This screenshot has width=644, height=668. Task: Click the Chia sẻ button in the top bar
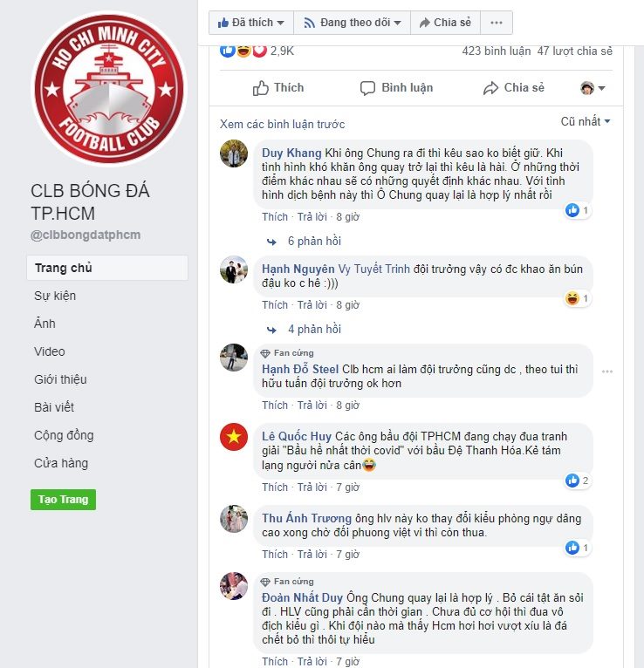pyautogui.click(x=445, y=23)
